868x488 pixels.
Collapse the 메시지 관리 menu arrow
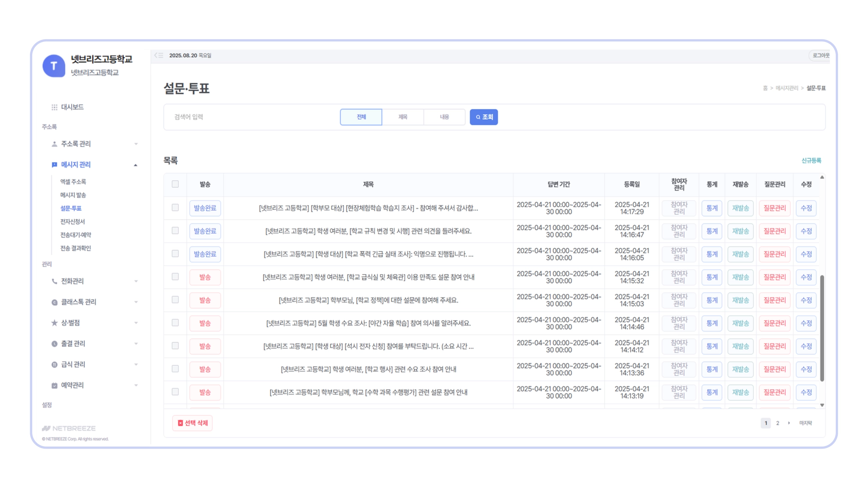tap(136, 165)
